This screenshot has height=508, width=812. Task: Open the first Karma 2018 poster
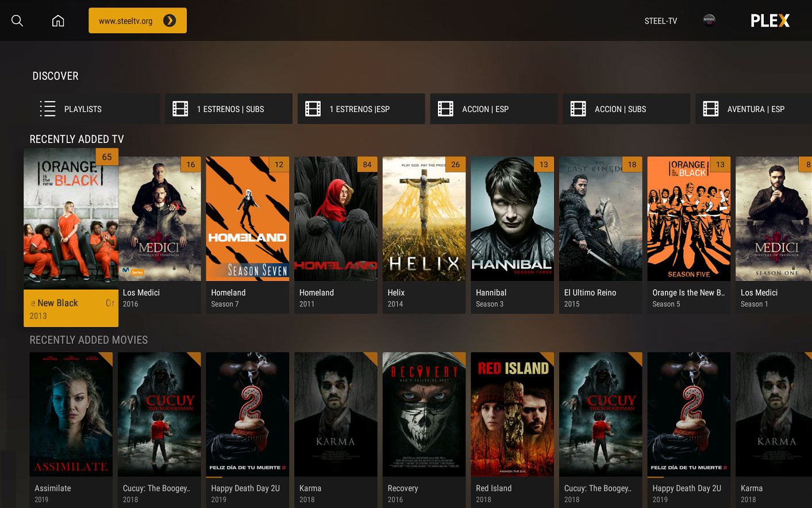pyautogui.click(x=336, y=414)
